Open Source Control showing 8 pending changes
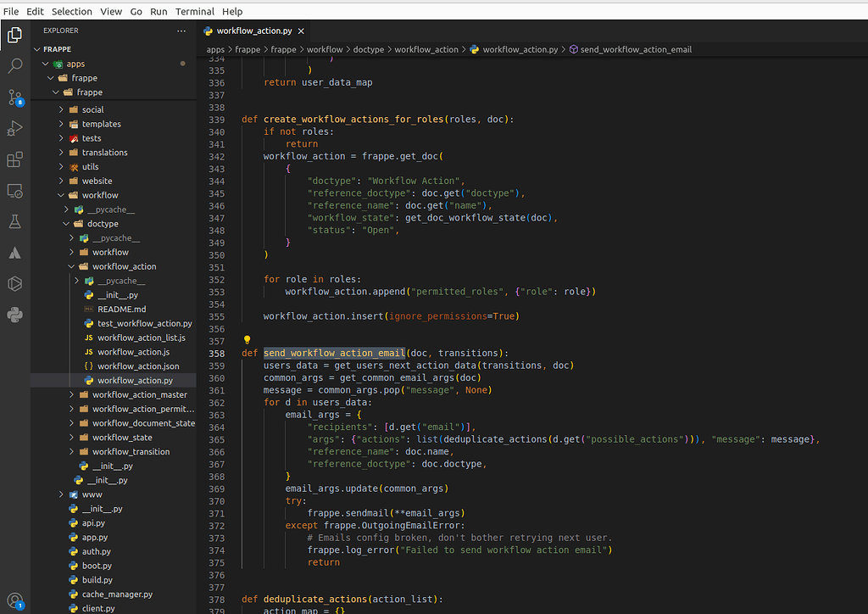868x614 pixels. click(15, 98)
